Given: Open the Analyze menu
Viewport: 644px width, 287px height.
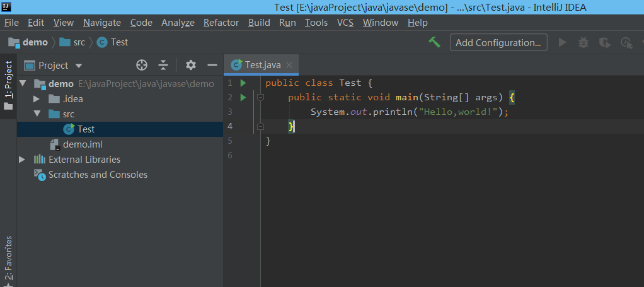Looking at the screenshot, I should (x=178, y=23).
